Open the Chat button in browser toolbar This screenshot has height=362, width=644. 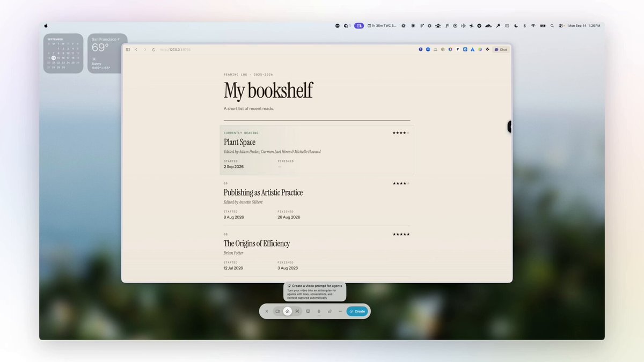coord(501,49)
